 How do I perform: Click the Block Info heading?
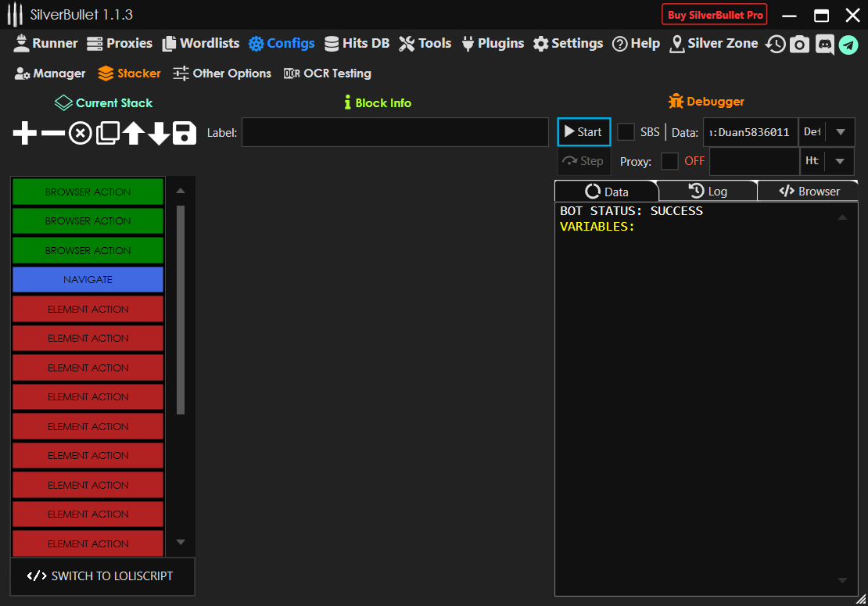[x=378, y=103]
